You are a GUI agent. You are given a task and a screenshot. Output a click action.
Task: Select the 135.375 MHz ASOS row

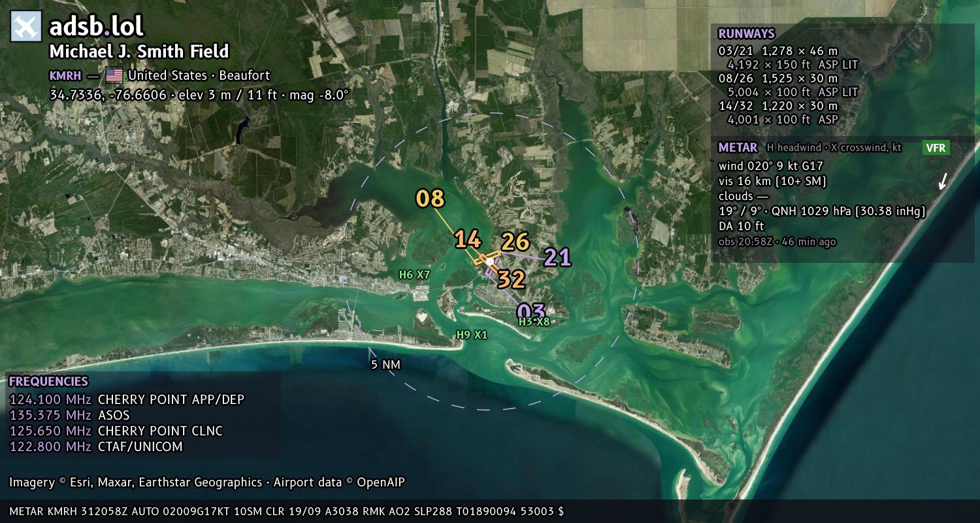tap(70, 415)
